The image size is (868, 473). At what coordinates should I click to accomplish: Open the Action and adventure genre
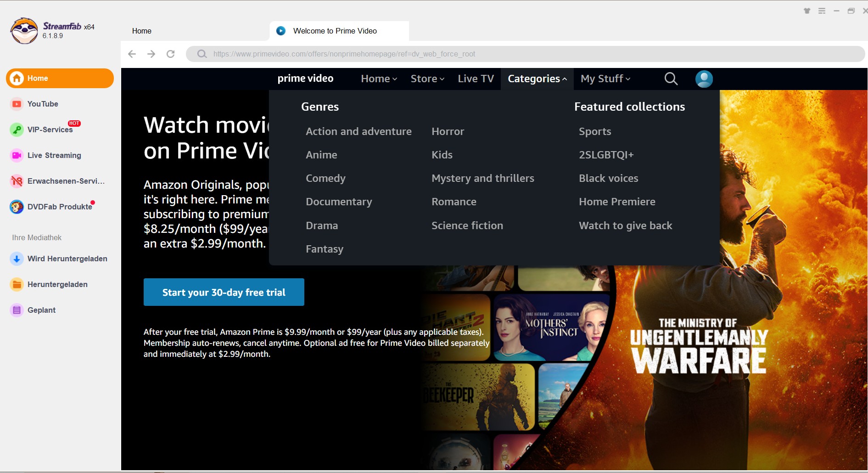coord(358,131)
